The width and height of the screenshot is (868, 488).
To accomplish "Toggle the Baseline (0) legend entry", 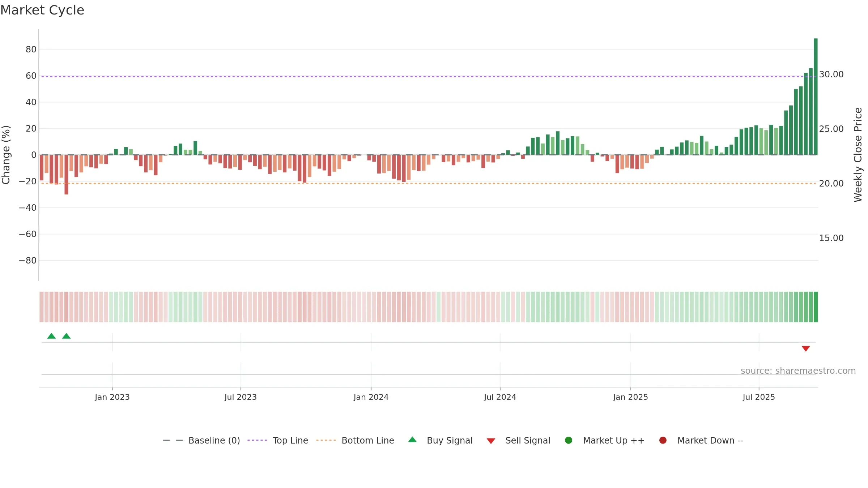I will pyautogui.click(x=201, y=440).
